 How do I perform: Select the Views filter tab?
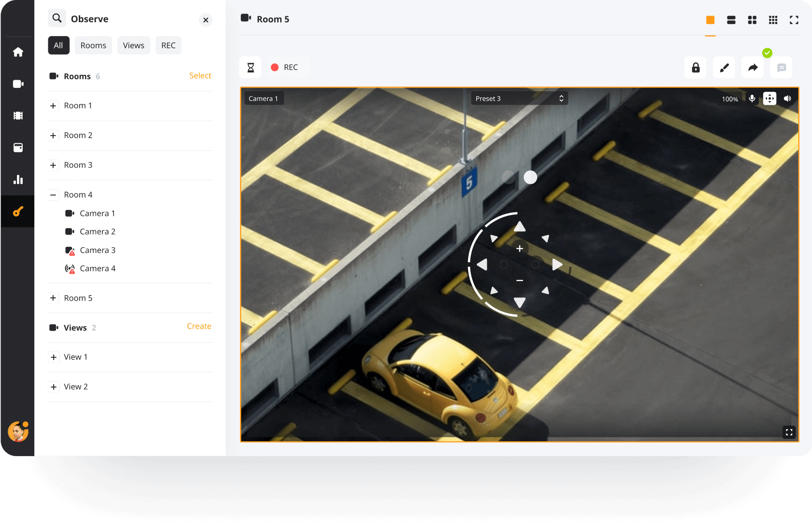(134, 45)
